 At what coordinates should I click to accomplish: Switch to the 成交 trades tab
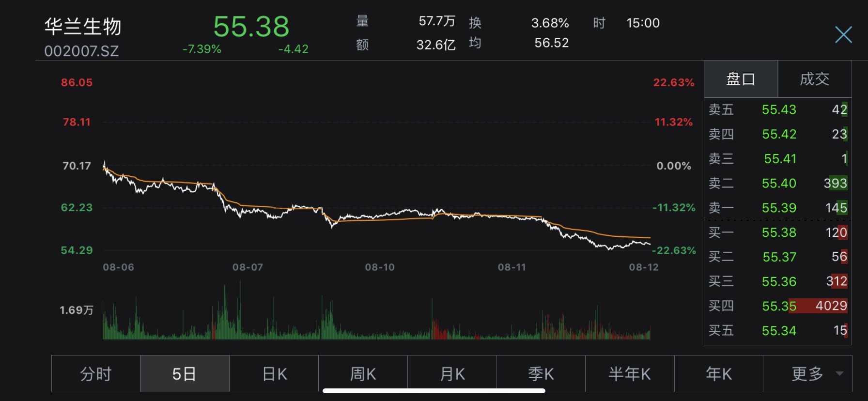coord(815,79)
